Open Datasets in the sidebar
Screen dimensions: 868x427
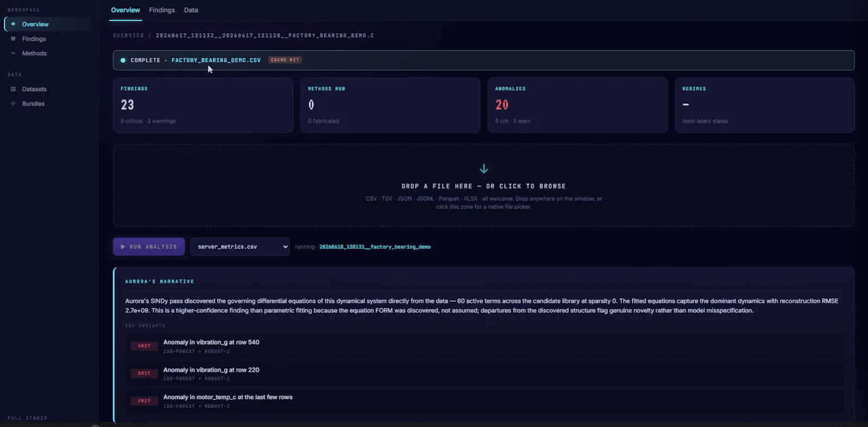click(49, 89)
